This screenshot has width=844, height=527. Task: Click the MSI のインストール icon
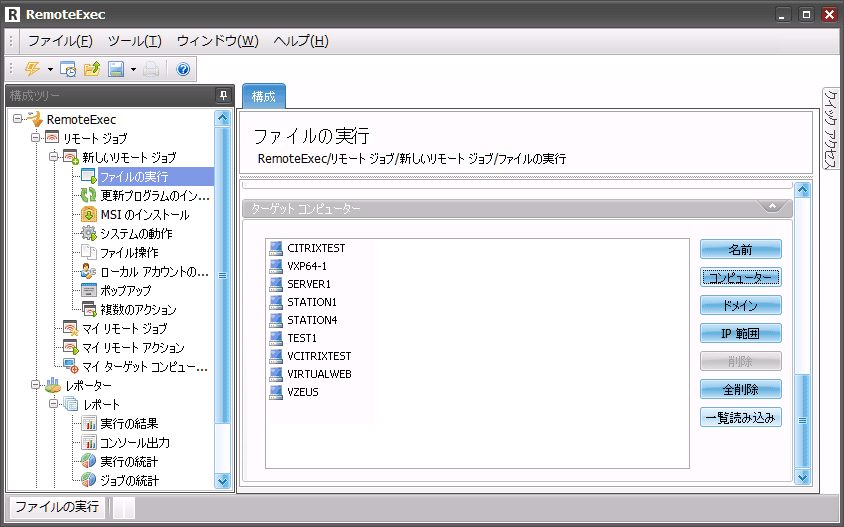[88, 214]
